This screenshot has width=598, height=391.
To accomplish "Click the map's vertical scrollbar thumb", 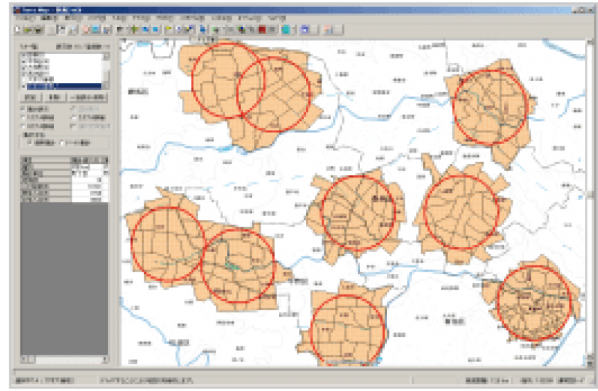I will (590, 195).
